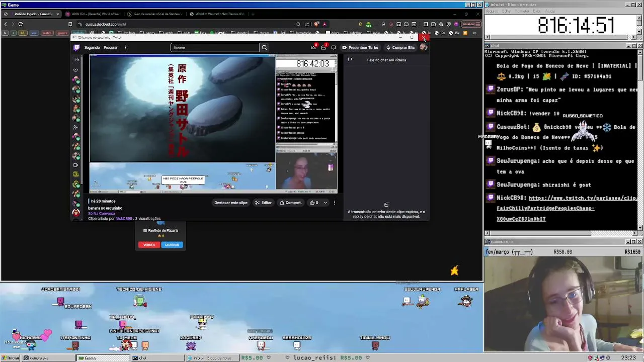
Task: Click the Twitch search magnifier button
Action: pyautogui.click(x=264, y=48)
